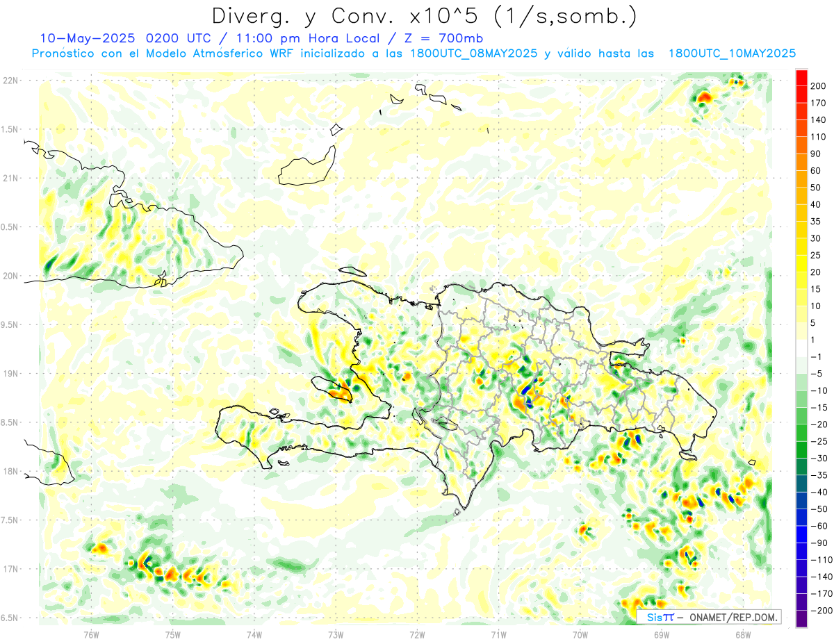Click the '72W' longitude label
The width and height of the screenshot is (834, 644).
tap(417, 634)
